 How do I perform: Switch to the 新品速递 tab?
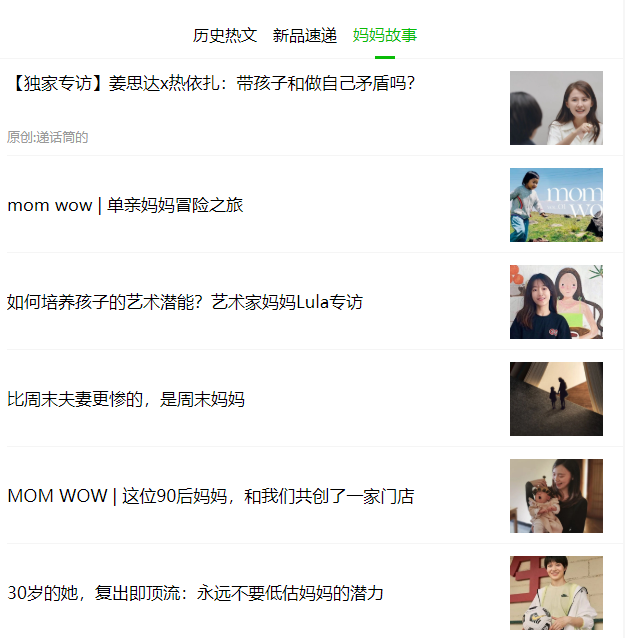(x=305, y=36)
